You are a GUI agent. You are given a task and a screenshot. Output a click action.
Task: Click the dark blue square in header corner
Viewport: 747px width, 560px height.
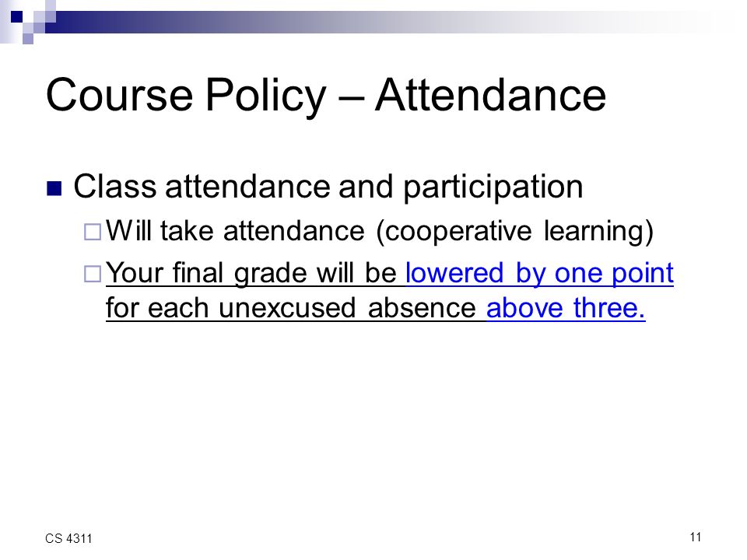point(16,16)
